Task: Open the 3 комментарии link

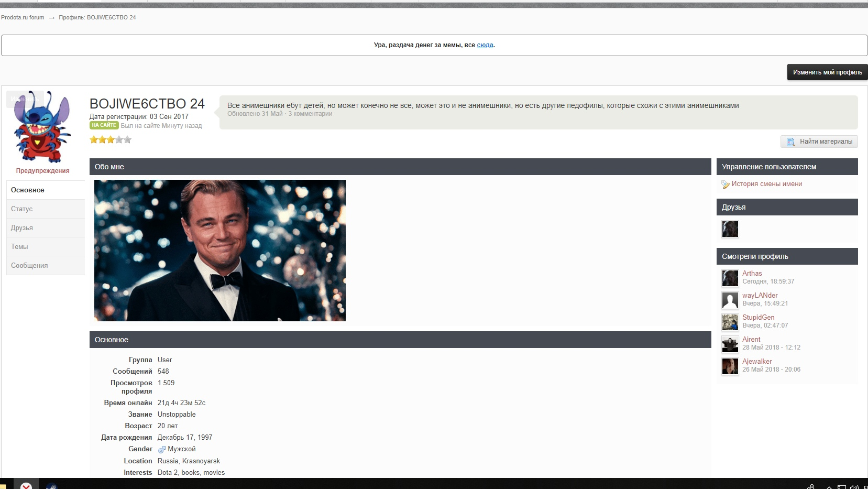Action: [x=311, y=114]
